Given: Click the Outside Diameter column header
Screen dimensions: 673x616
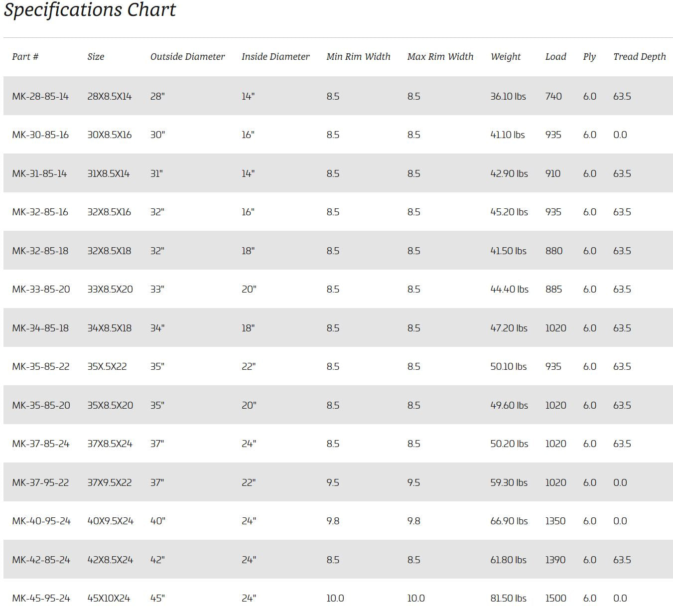Looking at the screenshot, I should click(187, 57).
